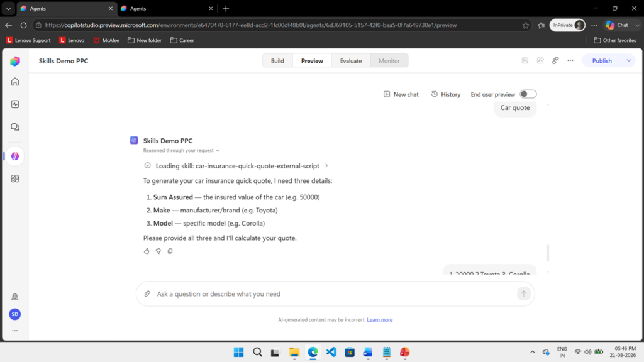The width and height of the screenshot is (644, 362).
Task: Open sidebar more options ellipsis
Action: pyautogui.click(x=15, y=331)
